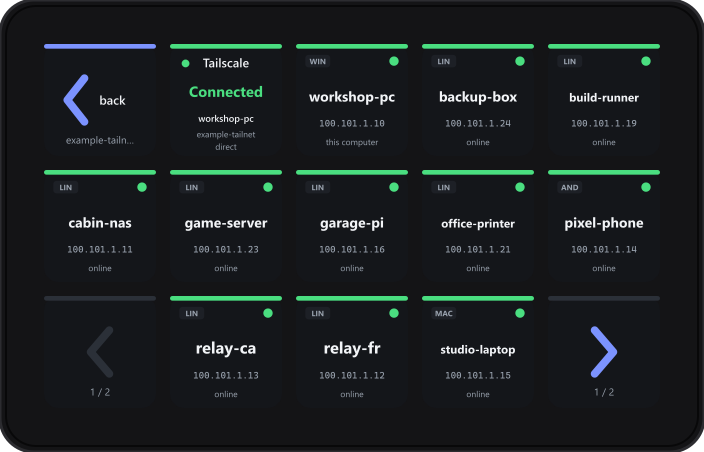Screen dimensions: 704x452
Task: Select the cabin-nas device name
Action: (x=100, y=223)
